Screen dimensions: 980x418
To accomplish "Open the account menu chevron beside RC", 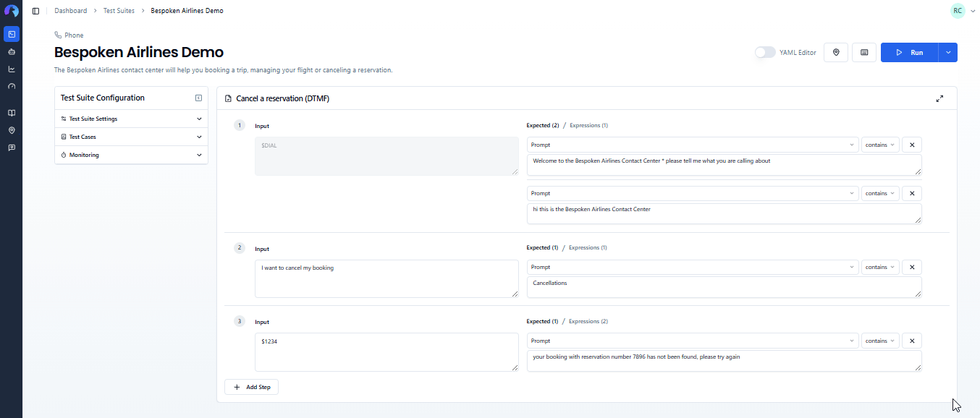I will click(973, 11).
